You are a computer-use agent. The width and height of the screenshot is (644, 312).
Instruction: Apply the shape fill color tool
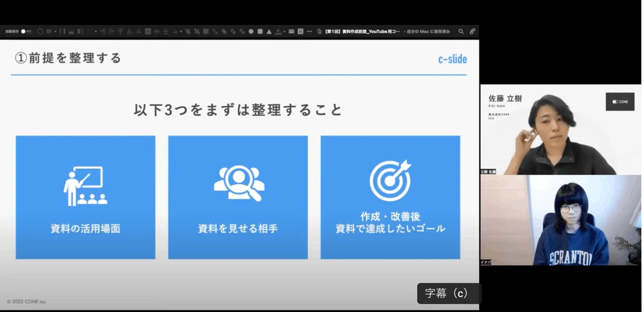tap(278, 32)
